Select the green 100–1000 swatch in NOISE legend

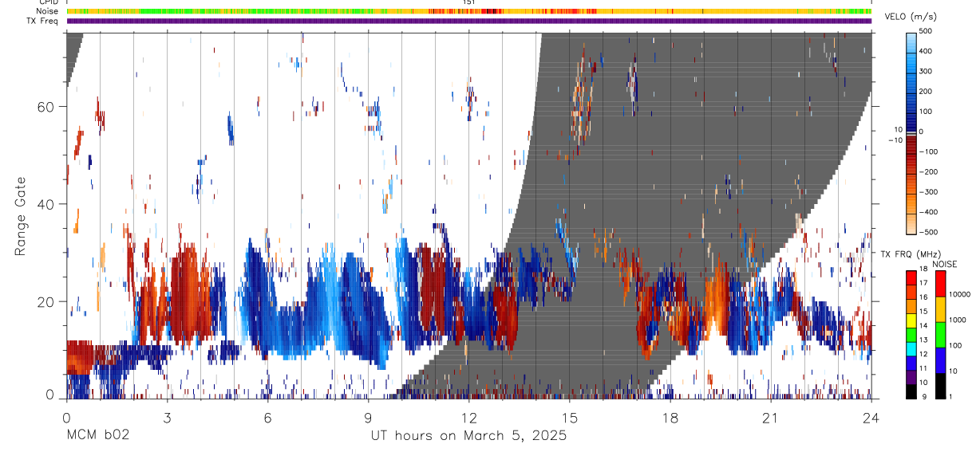pyautogui.click(x=940, y=335)
